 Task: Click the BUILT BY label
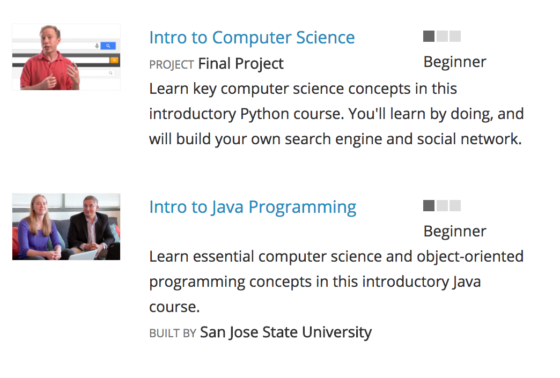(172, 333)
